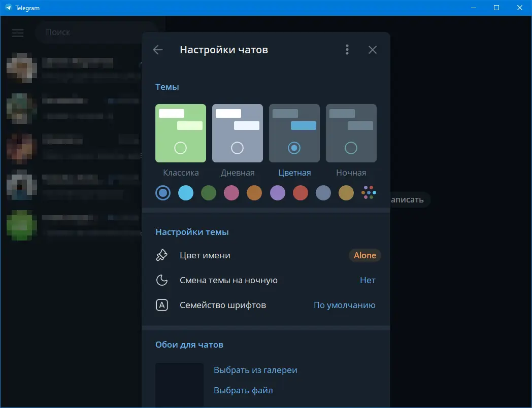Select the Дневная theme radio button

237,148
